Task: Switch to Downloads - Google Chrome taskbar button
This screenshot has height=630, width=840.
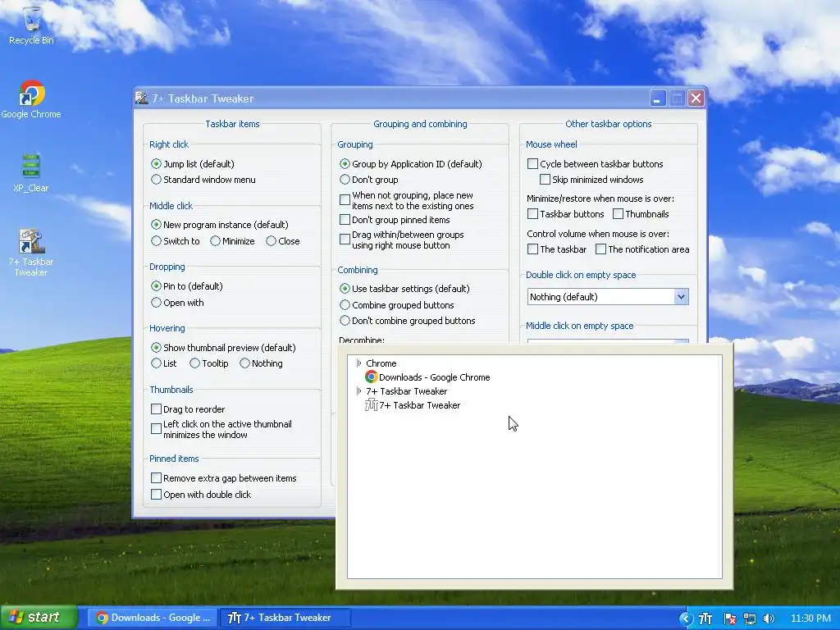Action: (153, 618)
